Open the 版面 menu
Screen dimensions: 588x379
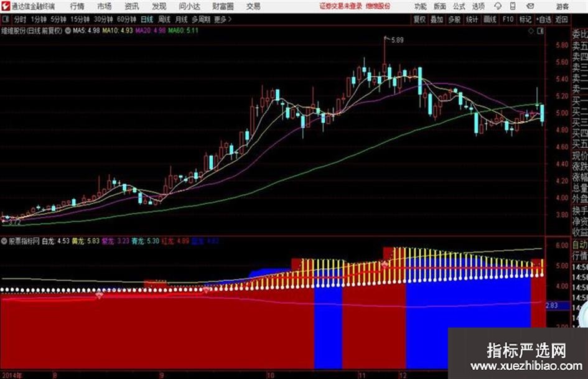tap(440, 6)
